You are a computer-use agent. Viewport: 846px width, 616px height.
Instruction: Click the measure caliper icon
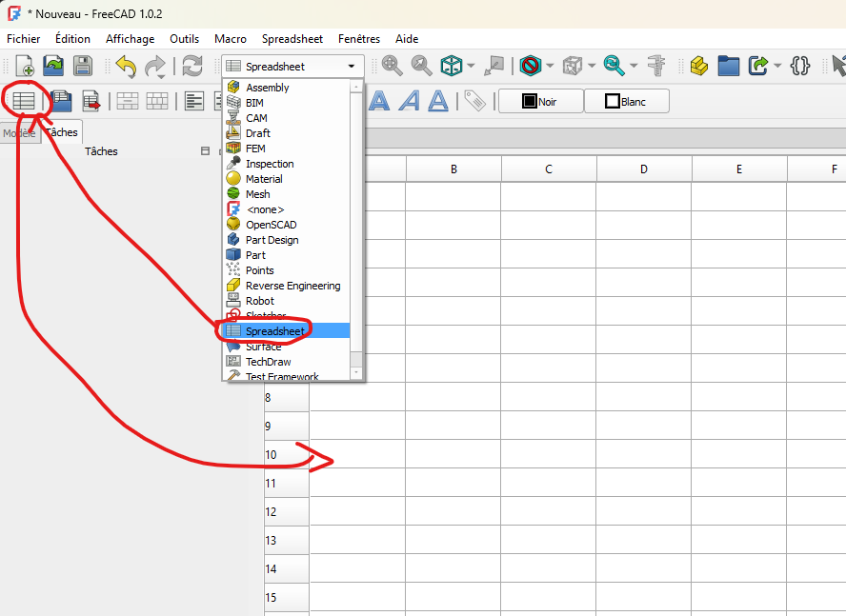click(656, 66)
